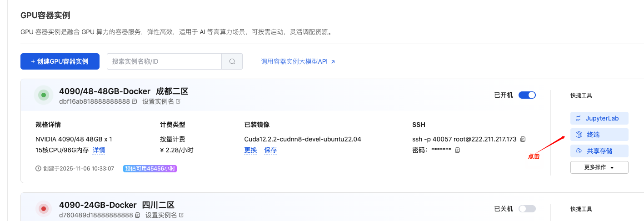Screen dimensions: 644x221
Task: Copy the SSH command for port 40057
Action: point(523,139)
